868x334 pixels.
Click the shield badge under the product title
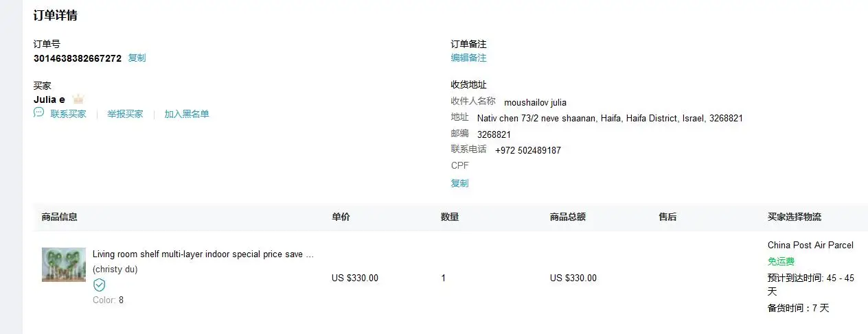(100, 285)
